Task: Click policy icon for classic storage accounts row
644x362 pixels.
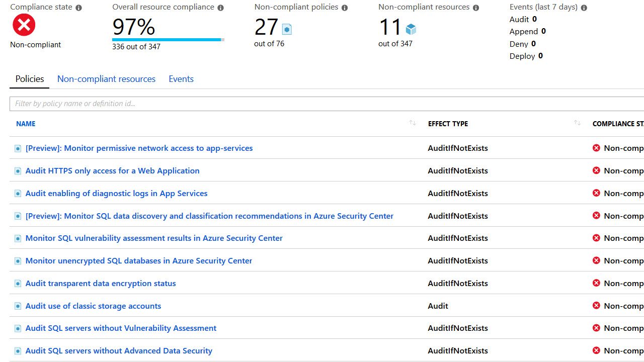Action: pos(18,306)
